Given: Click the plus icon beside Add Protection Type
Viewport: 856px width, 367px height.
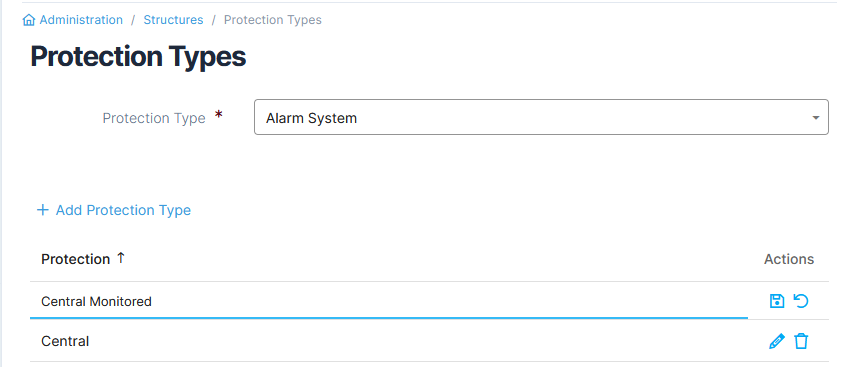Looking at the screenshot, I should [x=43, y=210].
